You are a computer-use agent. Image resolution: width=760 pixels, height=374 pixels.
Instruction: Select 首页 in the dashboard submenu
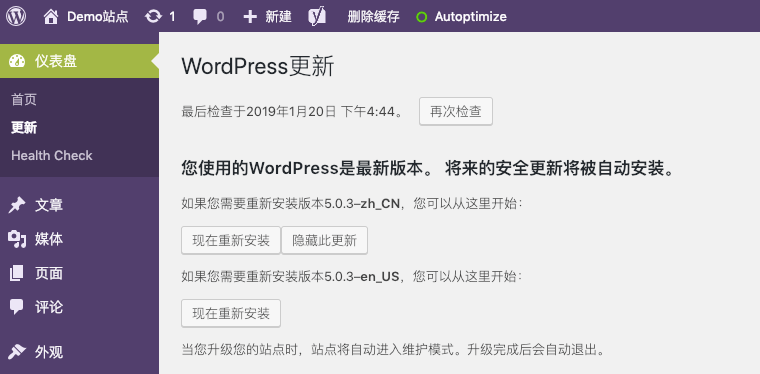pyautogui.click(x=24, y=100)
